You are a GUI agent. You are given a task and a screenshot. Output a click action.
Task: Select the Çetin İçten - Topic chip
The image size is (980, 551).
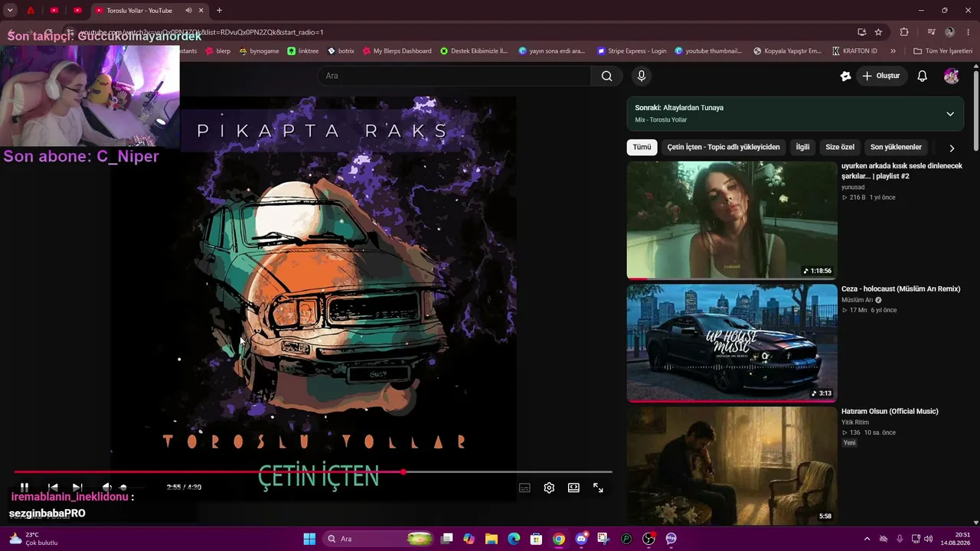[724, 147]
